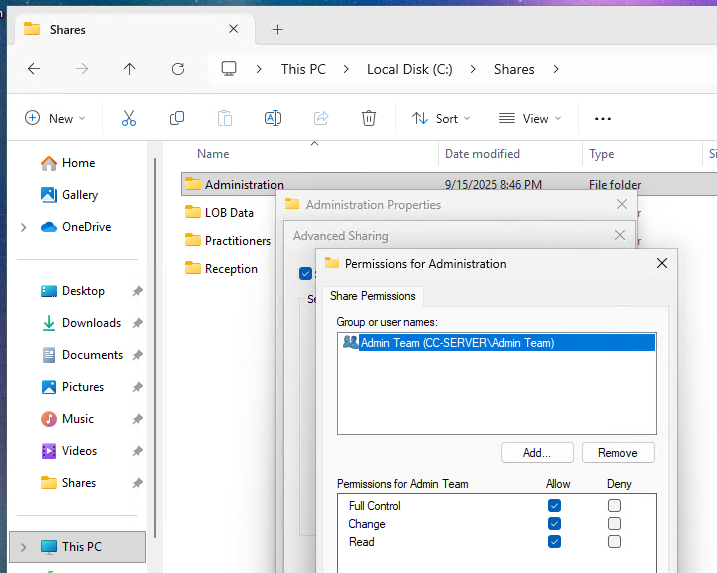
Task: Close the Permissions for Administration dialog
Action: (x=662, y=263)
